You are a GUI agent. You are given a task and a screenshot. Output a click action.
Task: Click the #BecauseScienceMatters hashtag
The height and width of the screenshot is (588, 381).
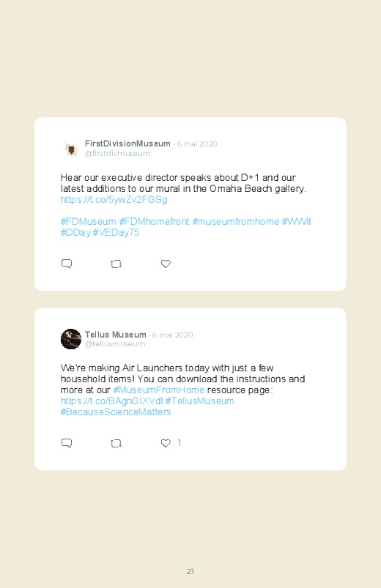tap(116, 412)
